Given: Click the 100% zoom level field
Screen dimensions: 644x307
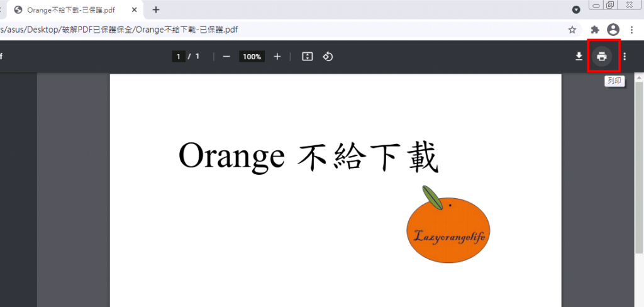Looking at the screenshot, I should tap(252, 57).
